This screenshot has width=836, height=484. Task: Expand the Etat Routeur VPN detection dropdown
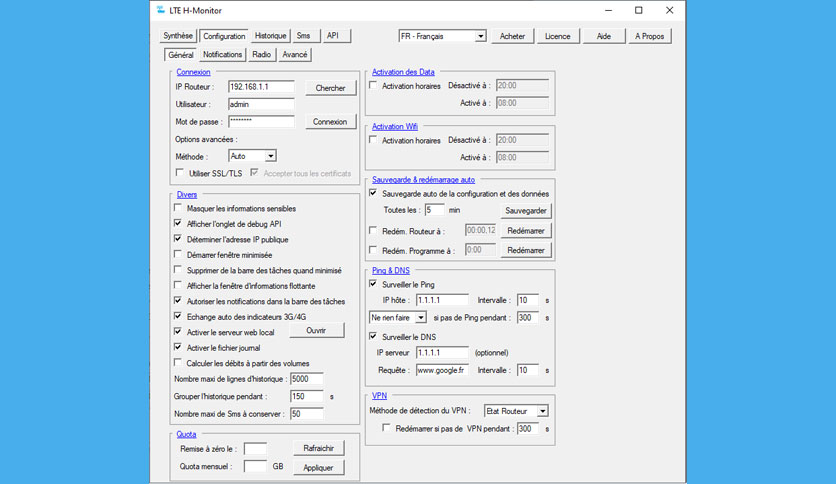point(516,411)
